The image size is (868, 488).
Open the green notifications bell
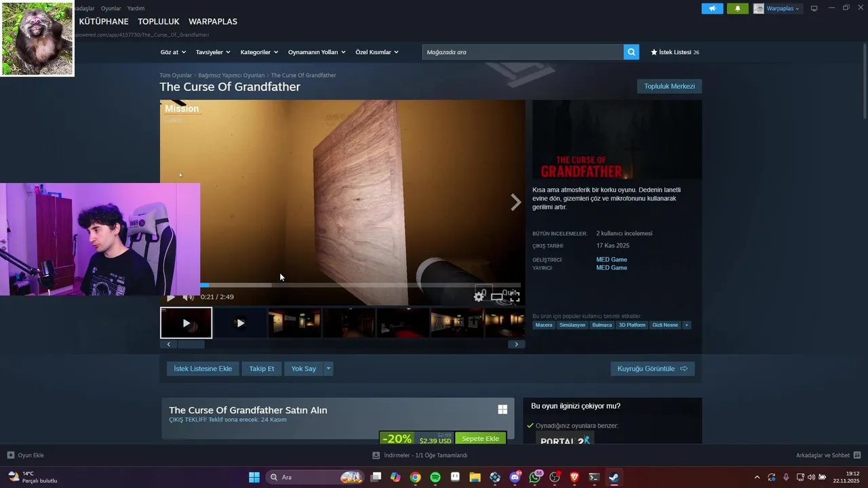[x=738, y=9]
